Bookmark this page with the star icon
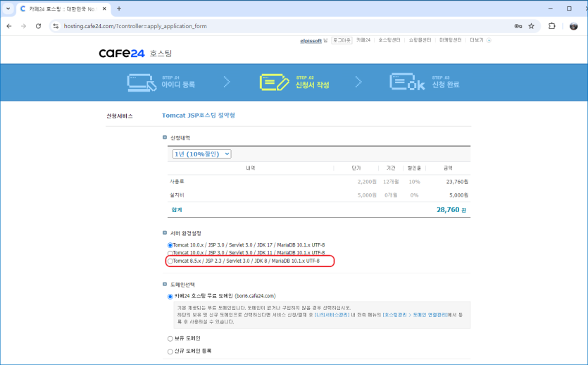This screenshot has width=588, height=365. pos(532,26)
